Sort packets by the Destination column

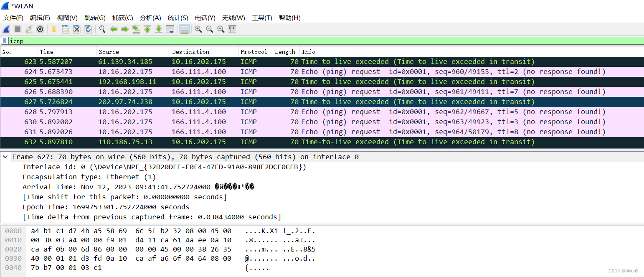[204, 52]
